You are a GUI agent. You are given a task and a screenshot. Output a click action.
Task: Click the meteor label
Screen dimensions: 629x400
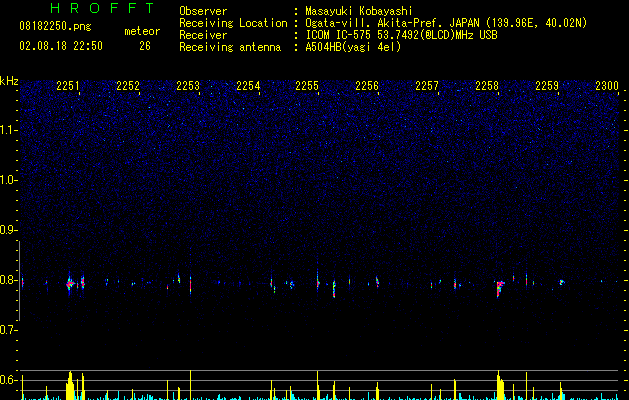[142, 31]
